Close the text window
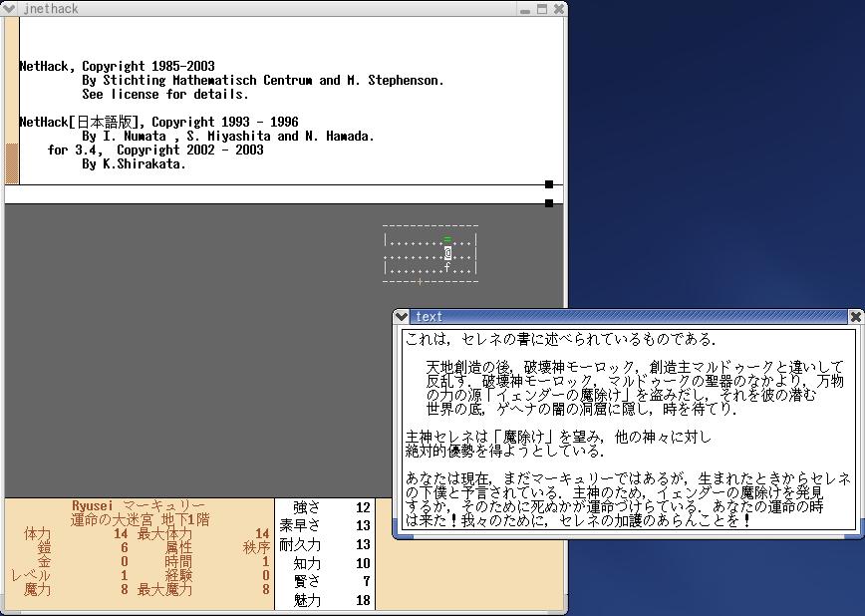The height and width of the screenshot is (616, 865). tap(856, 316)
